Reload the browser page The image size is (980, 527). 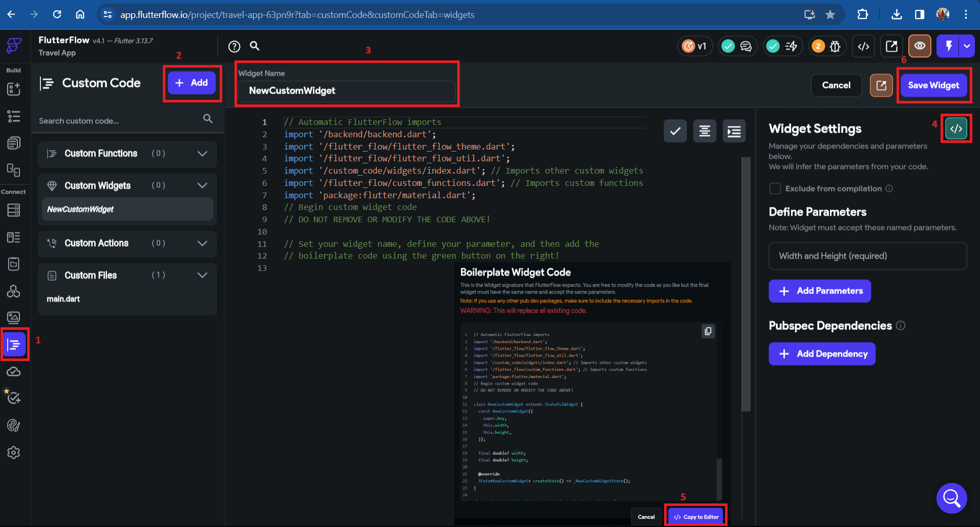click(x=57, y=14)
